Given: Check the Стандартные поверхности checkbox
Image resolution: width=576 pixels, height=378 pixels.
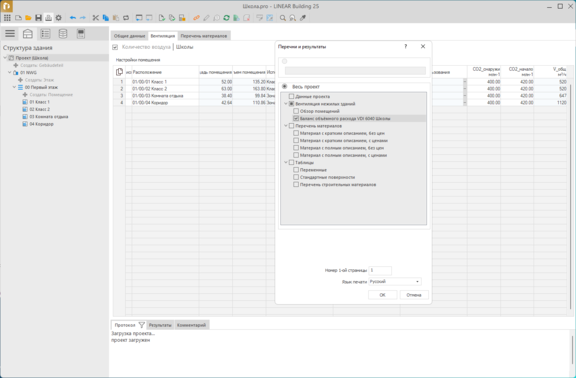Looking at the screenshot, I should point(296,177).
